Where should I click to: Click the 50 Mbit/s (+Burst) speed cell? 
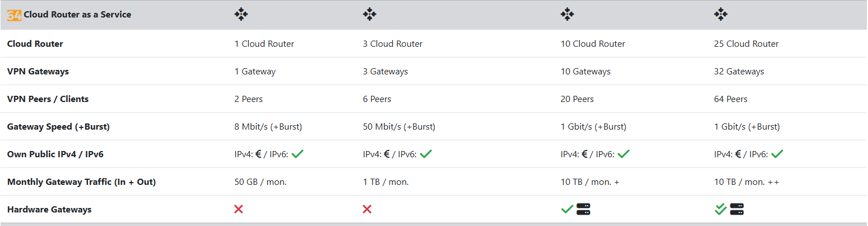pyautogui.click(x=399, y=127)
